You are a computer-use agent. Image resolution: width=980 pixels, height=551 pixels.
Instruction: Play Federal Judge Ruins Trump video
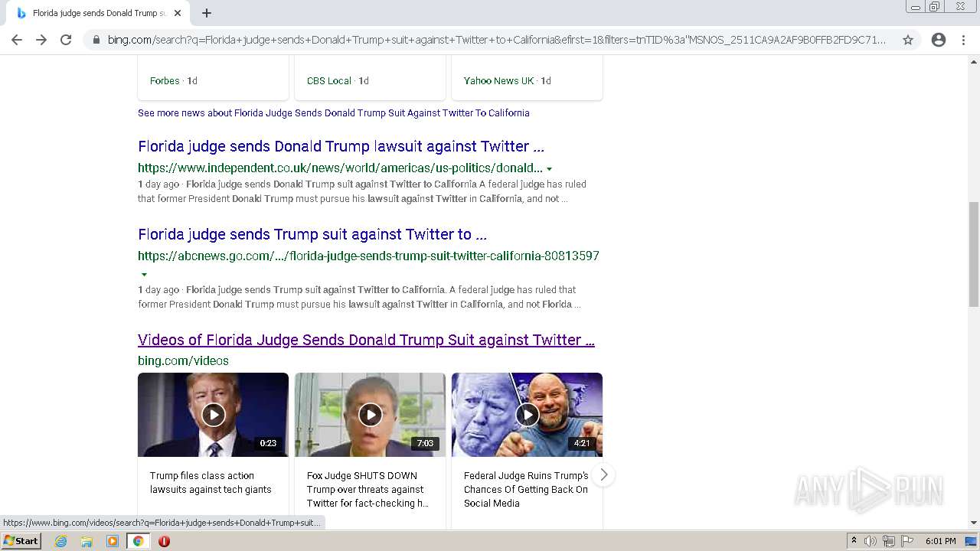pos(527,415)
